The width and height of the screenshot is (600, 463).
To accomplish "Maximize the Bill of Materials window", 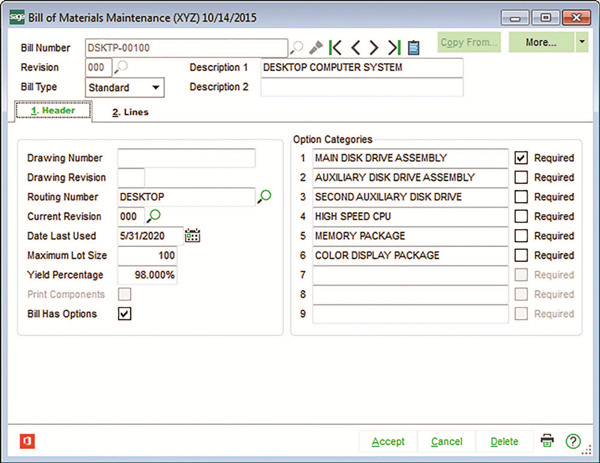I will [x=546, y=18].
